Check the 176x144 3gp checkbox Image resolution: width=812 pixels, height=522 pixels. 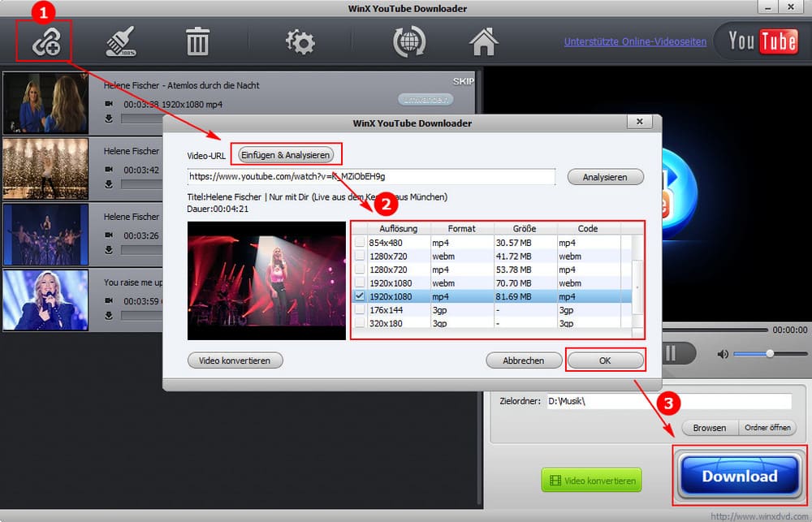pyautogui.click(x=360, y=309)
